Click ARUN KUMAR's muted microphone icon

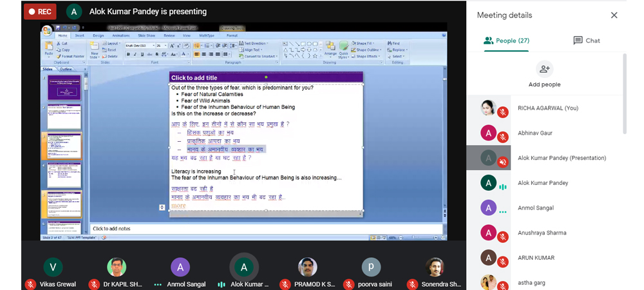tap(502, 262)
